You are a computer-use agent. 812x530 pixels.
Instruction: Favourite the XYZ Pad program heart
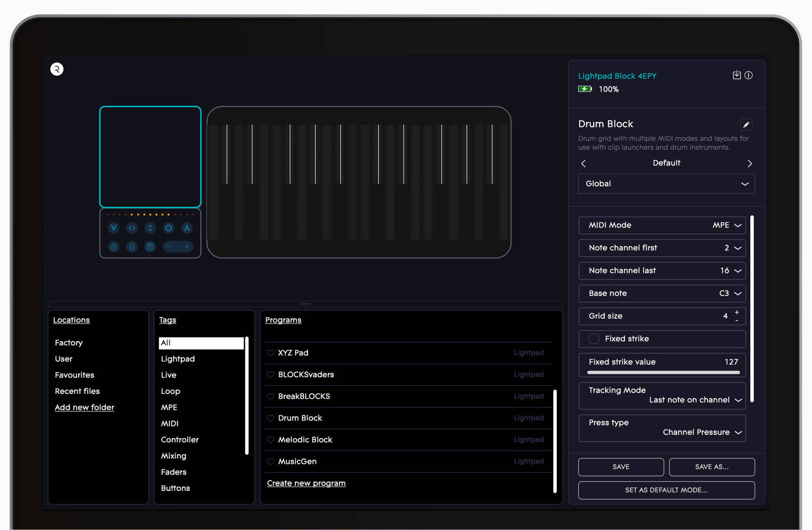(270, 353)
